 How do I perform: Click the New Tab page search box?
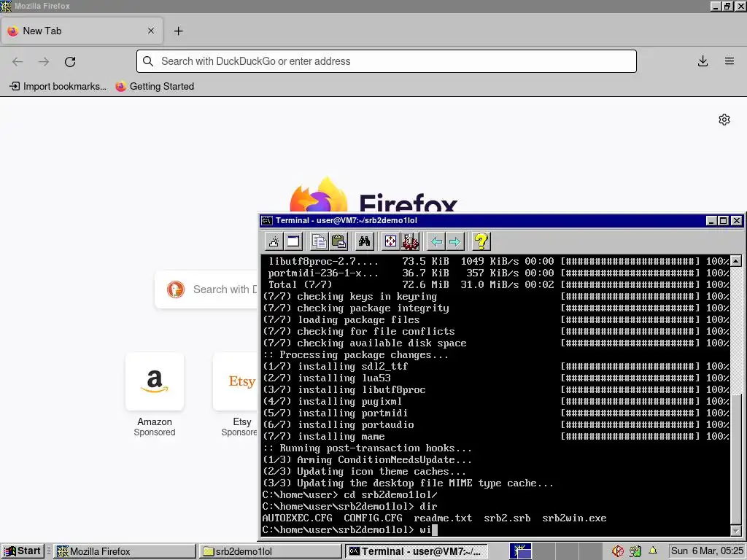click(206, 289)
